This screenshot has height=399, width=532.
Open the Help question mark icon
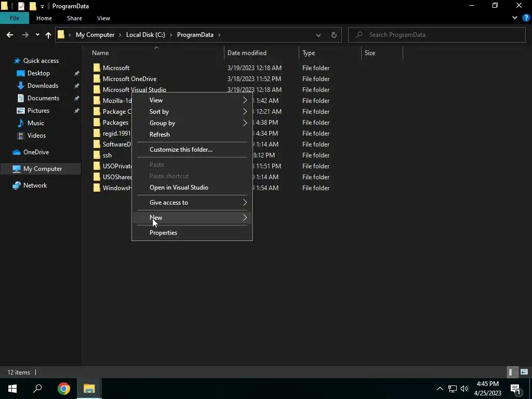pyautogui.click(x=526, y=18)
